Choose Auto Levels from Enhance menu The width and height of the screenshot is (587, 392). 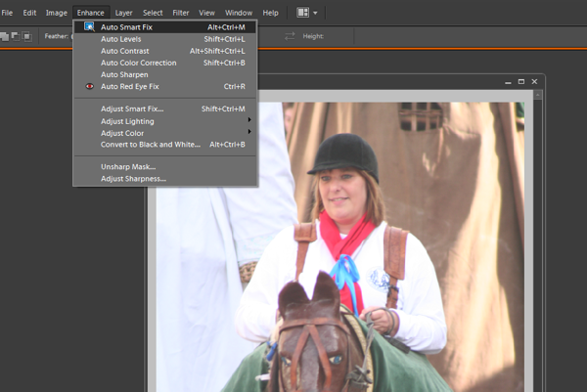click(x=120, y=39)
